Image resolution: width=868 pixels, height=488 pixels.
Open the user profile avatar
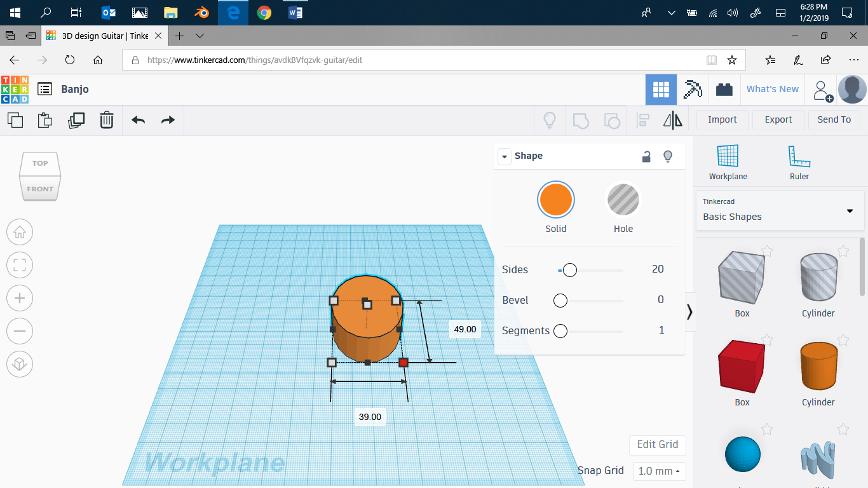coord(852,90)
